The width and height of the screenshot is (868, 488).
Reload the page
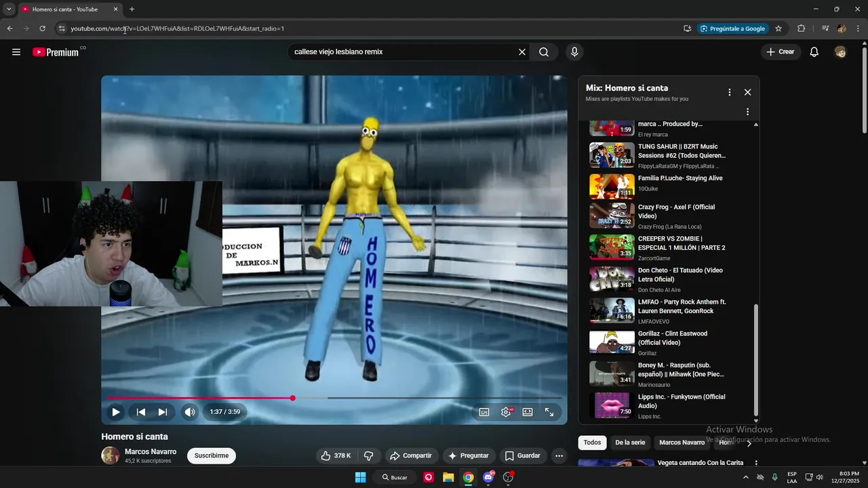[42, 28]
